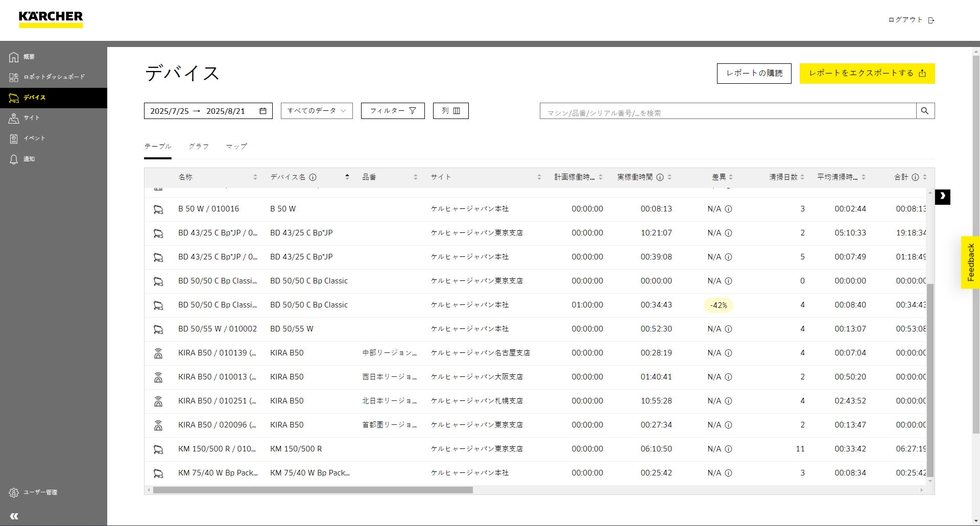Switch to the グラフ tab
This screenshot has height=526, width=980.
point(199,147)
